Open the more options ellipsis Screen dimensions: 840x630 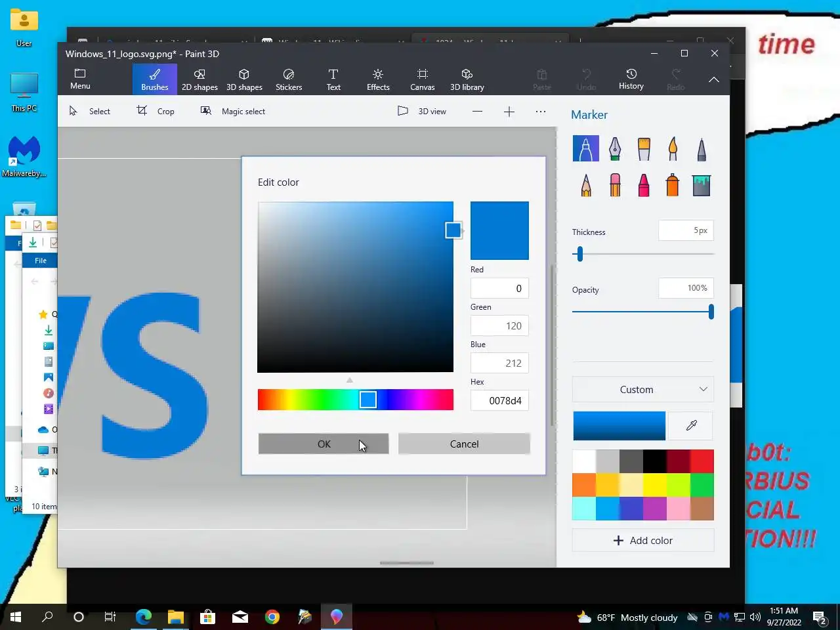541,112
